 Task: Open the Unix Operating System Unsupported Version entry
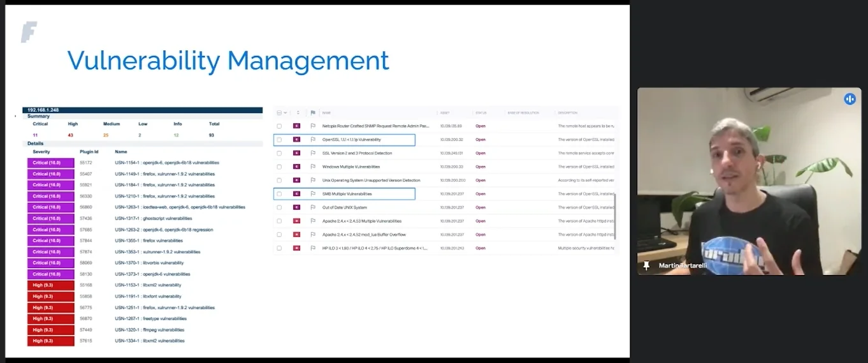point(371,181)
